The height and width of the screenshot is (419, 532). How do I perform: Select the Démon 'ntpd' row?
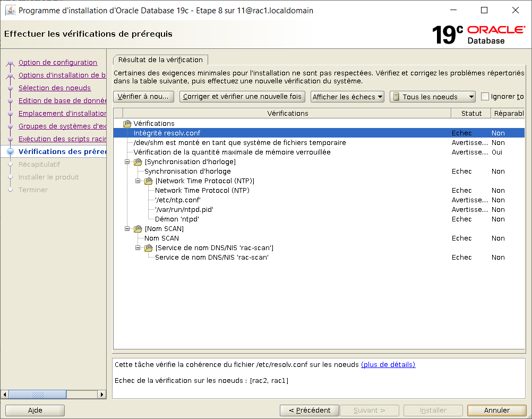tap(319, 219)
